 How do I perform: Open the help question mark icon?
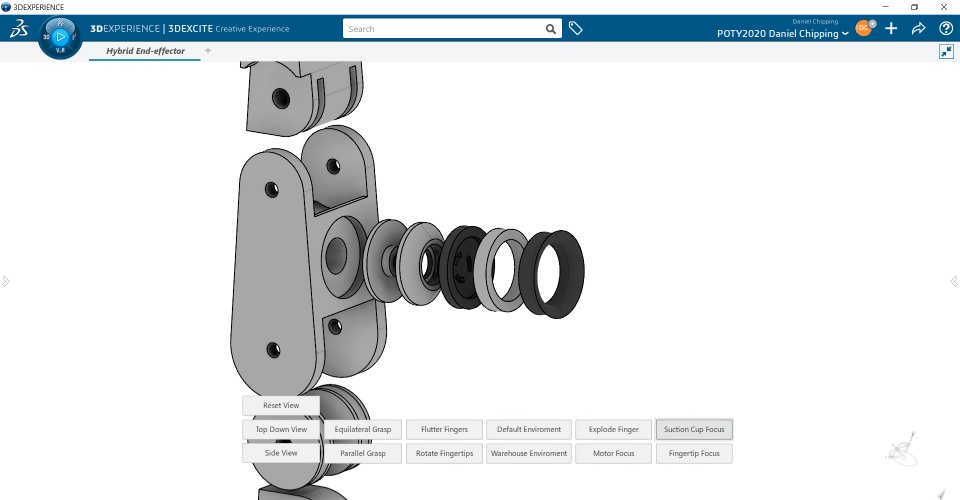946,28
